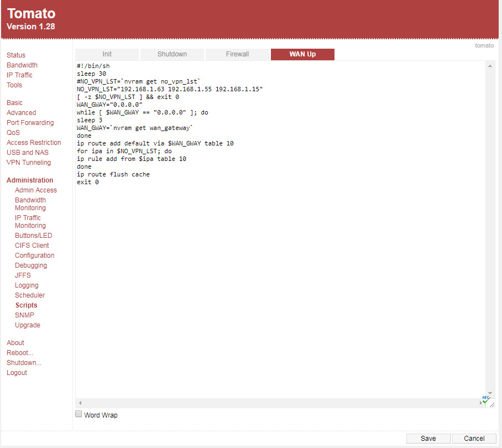The width and height of the screenshot is (502, 448).
Task: Click the horizontal scrollbar's left arrow
Action: [x=80, y=403]
